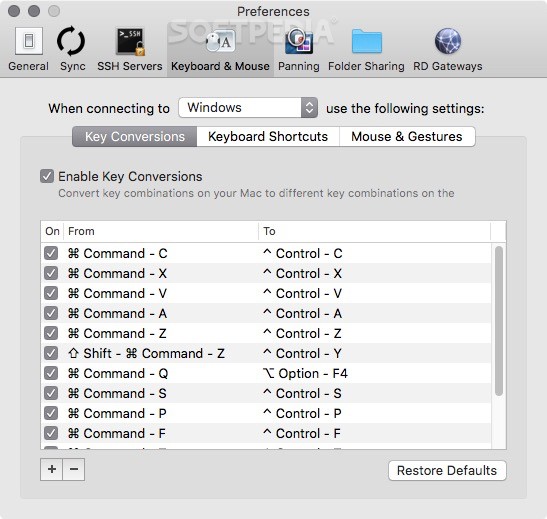Image resolution: width=547 pixels, height=519 pixels.
Task: Uncheck the Command - C conversion
Action: (51, 253)
